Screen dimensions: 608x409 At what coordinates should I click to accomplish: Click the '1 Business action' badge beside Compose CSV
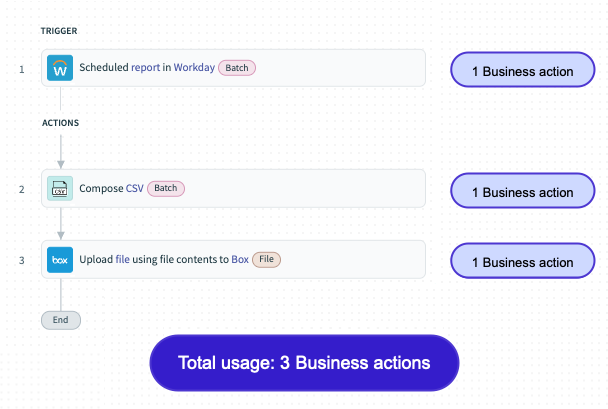click(522, 191)
